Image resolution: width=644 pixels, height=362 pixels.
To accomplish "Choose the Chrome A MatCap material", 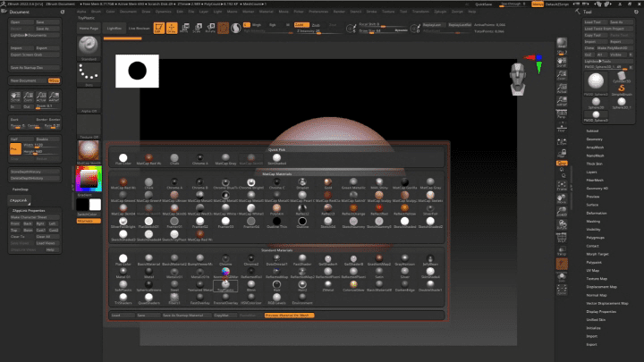I will 174,182.
